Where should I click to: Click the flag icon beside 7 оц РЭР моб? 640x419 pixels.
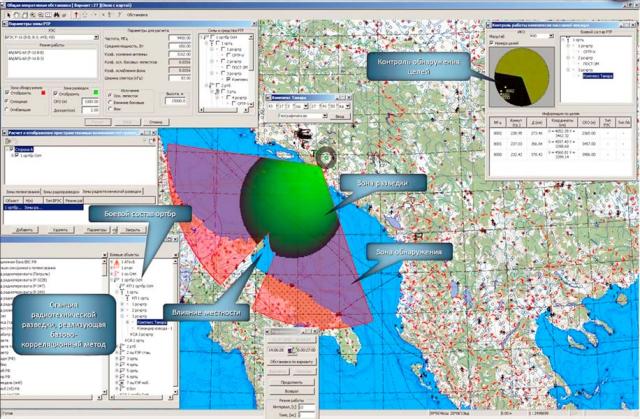click(122, 383)
